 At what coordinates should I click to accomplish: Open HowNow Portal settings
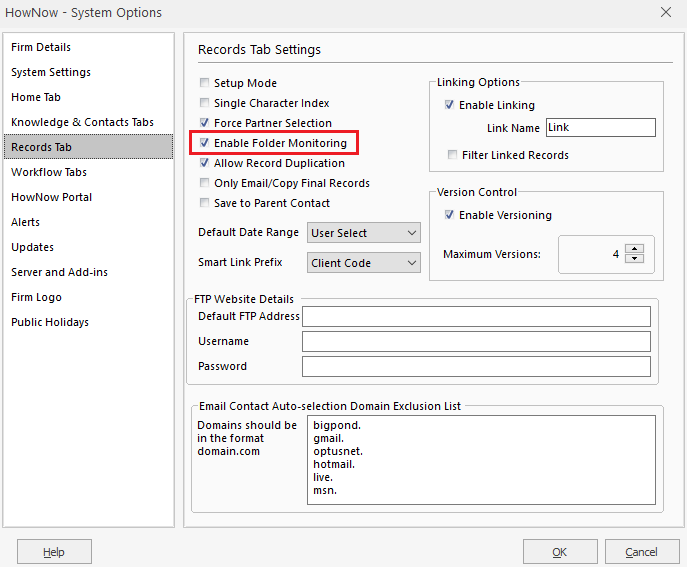pos(89,197)
